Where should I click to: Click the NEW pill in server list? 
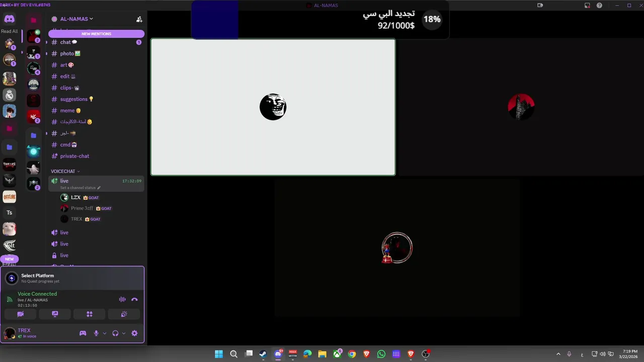9,259
